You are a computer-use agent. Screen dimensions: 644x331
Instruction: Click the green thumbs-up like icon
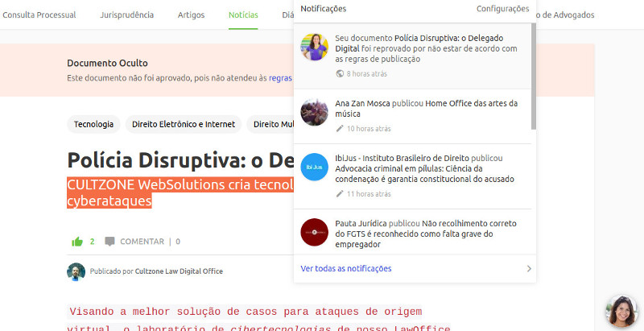(78, 241)
